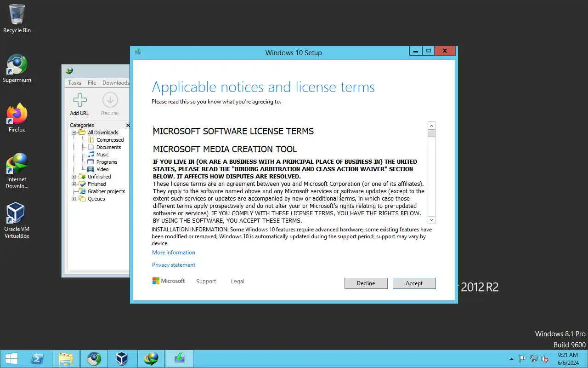Click the Add URL icon in IDM
The width and height of the screenshot is (588, 368).
tap(79, 104)
